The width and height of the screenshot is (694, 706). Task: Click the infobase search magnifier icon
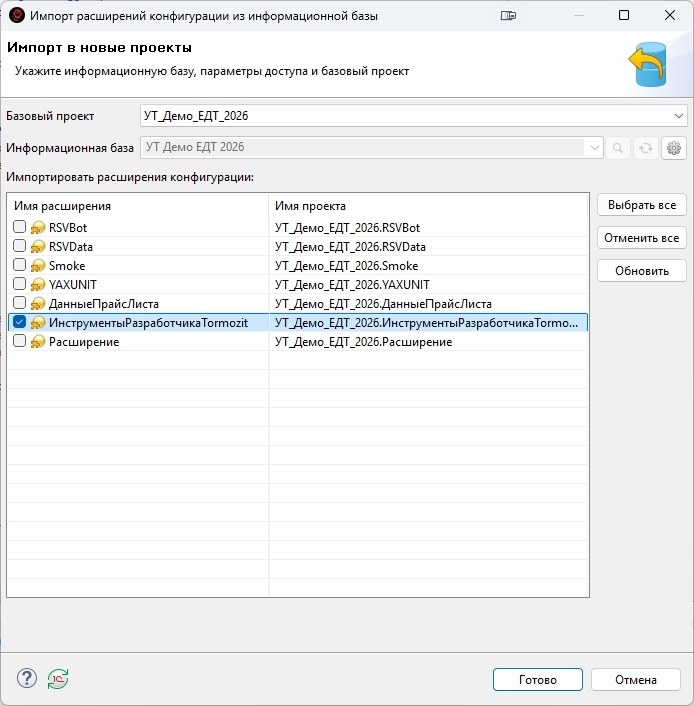pos(618,148)
